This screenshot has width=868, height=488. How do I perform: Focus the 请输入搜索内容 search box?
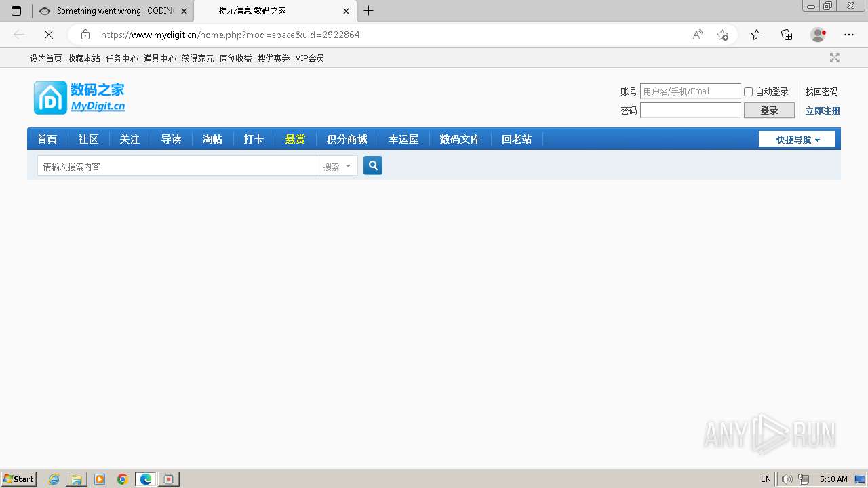177,166
